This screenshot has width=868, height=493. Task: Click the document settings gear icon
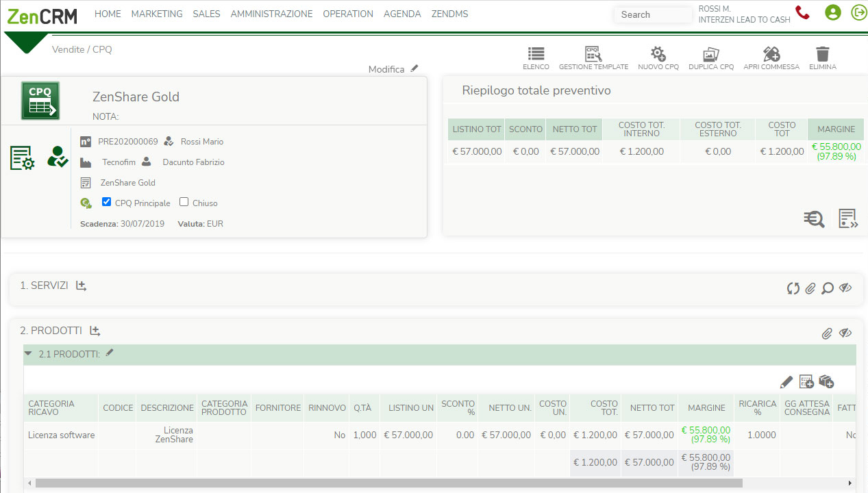tap(23, 158)
